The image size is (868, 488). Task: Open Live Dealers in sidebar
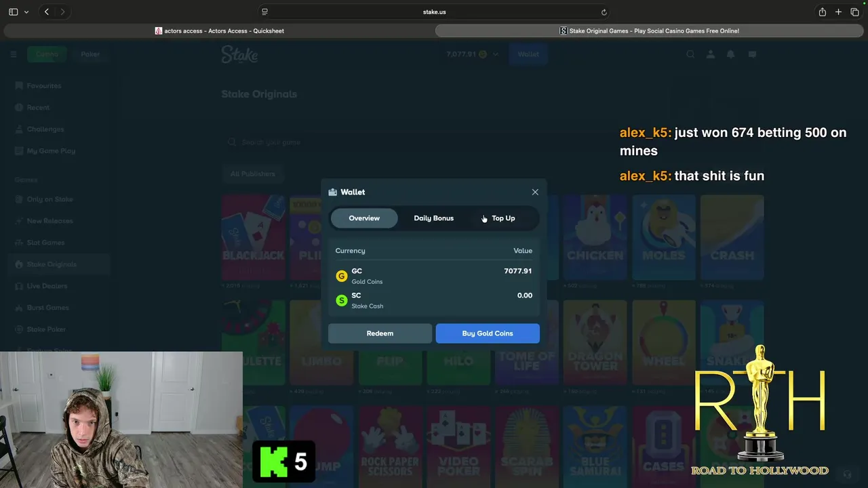(x=47, y=286)
